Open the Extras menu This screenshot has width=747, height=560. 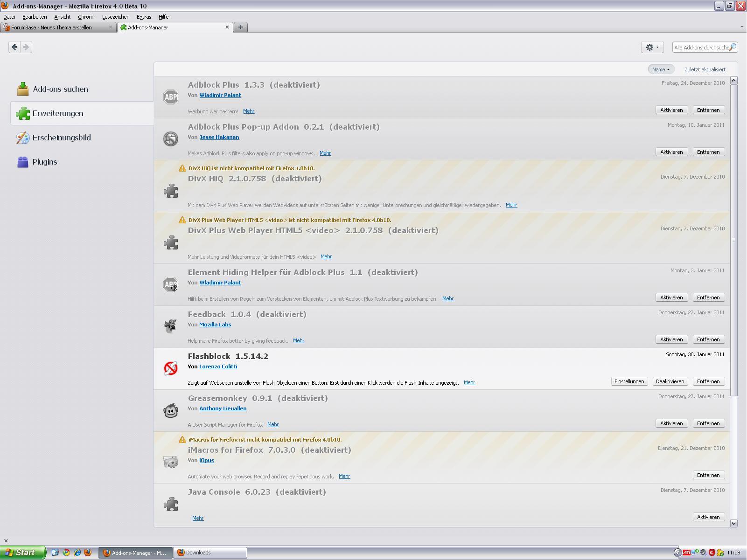coord(144,17)
